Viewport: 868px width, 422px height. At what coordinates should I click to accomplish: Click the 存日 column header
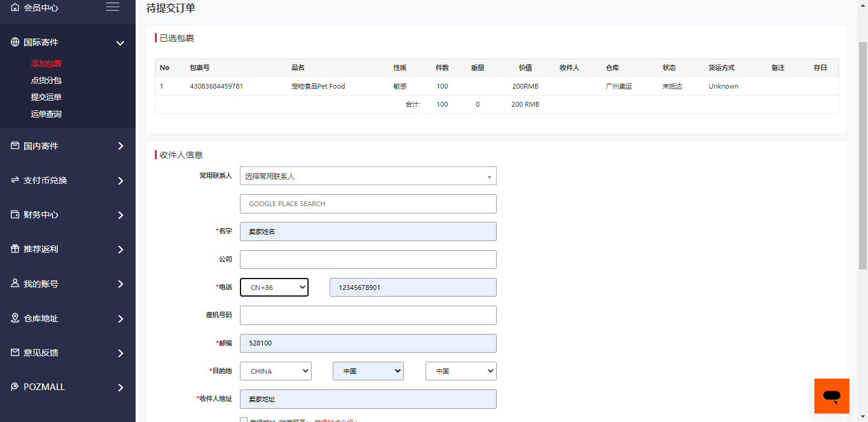(x=820, y=68)
